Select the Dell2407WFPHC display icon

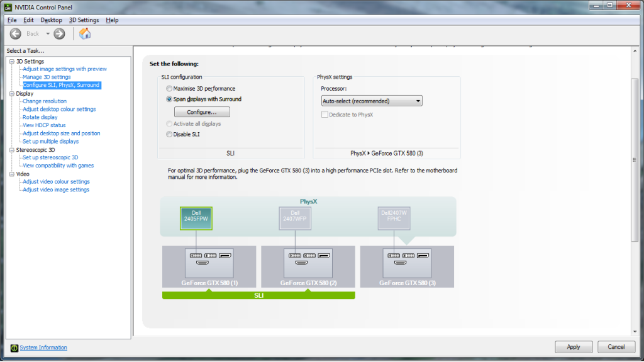pos(394,218)
